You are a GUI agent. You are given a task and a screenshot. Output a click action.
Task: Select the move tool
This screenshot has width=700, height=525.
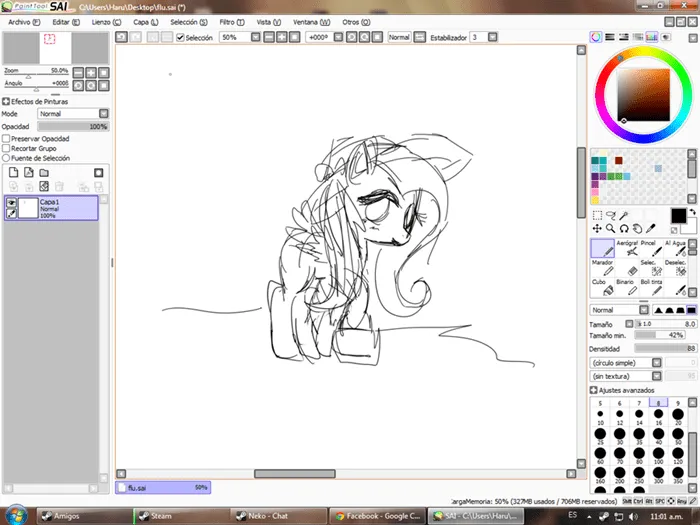pos(597,229)
